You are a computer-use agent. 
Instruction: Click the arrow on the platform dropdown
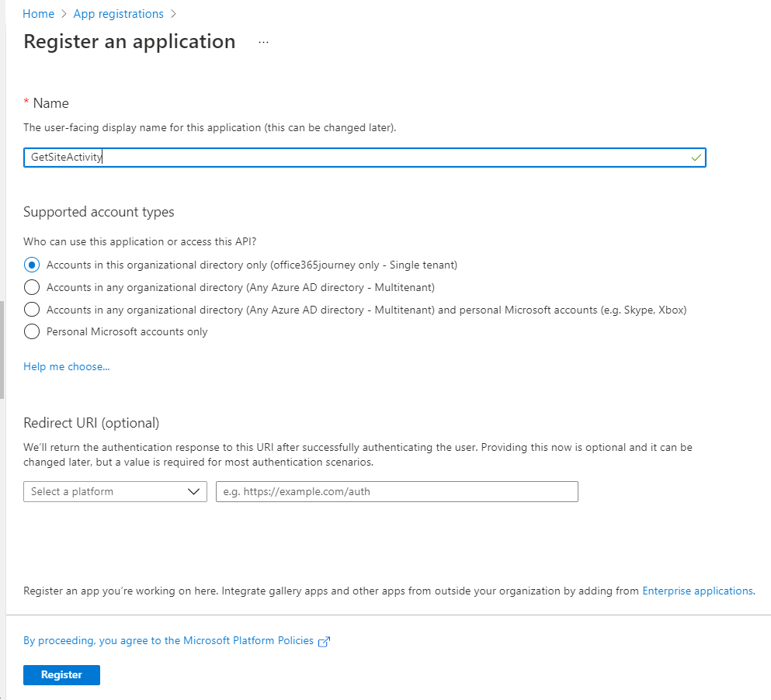[x=194, y=491]
